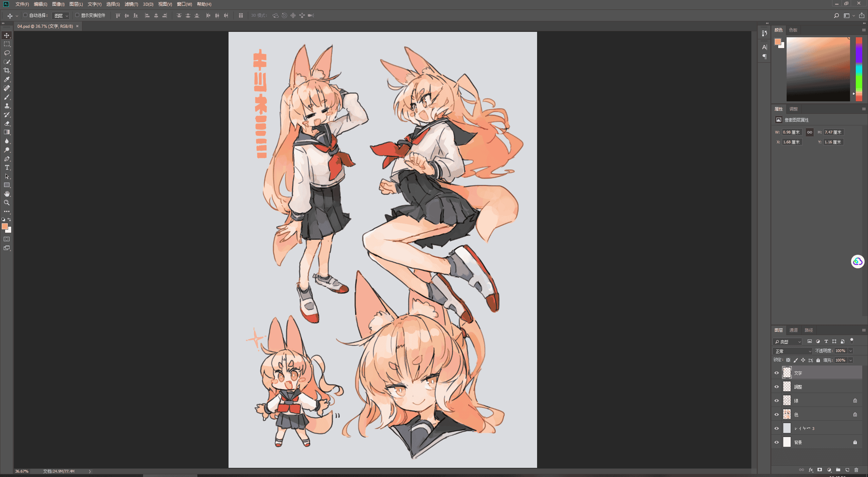This screenshot has height=477, width=868.
Task: Swap foreground and background colors
Action: tap(9, 220)
